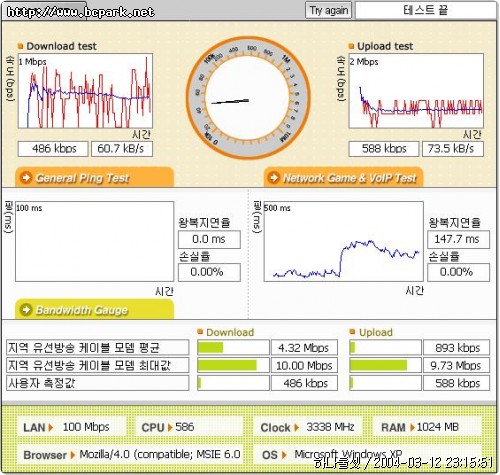
Task: Click the General Ping 0.00% loss rate box
Action: [209, 272]
